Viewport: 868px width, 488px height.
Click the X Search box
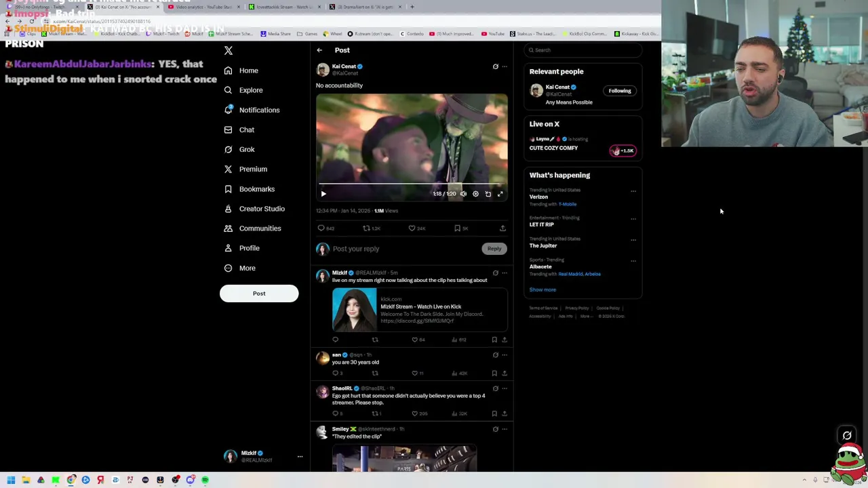click(x=583, y=50)
